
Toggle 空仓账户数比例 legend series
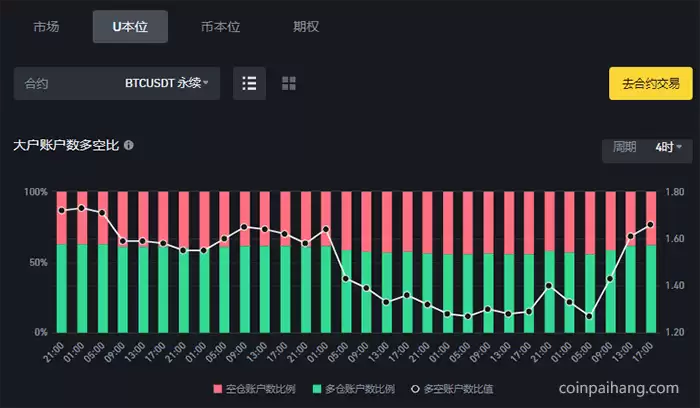tap(256, 387)
